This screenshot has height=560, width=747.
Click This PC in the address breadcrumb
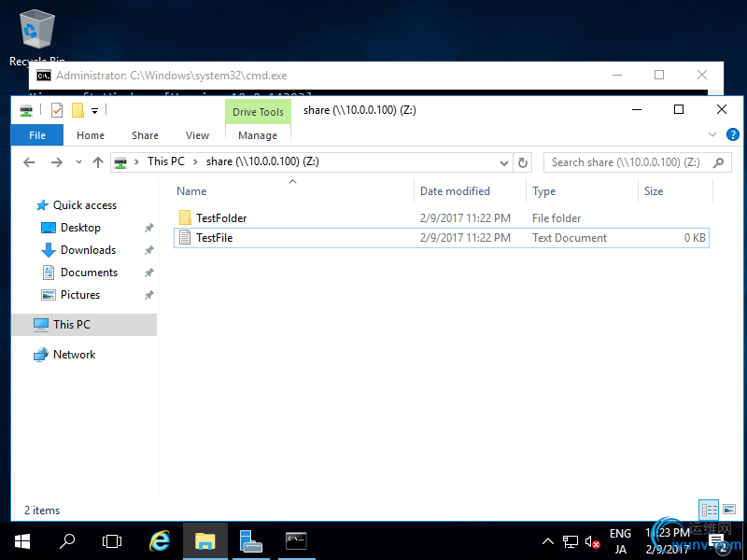tap(166, 161)
